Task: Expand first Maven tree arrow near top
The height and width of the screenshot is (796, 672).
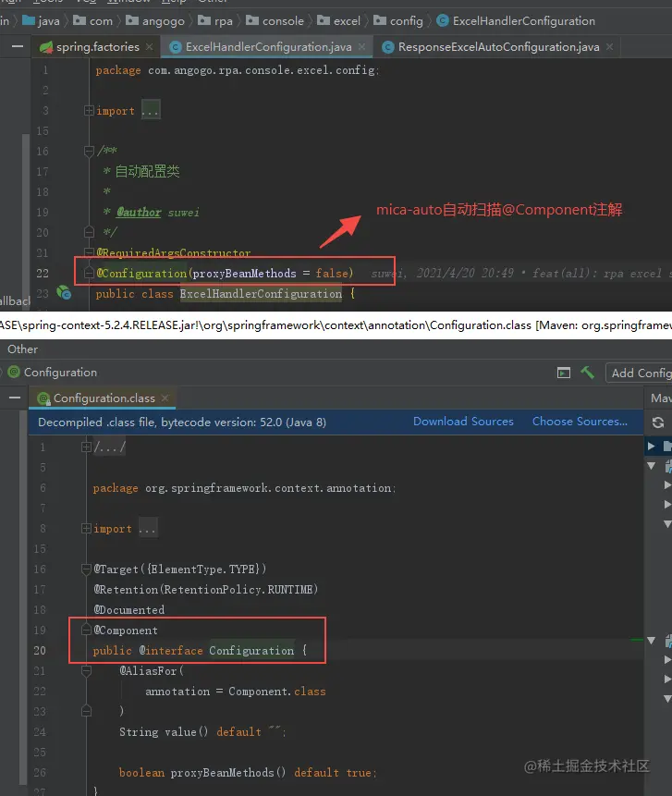Action: click(x=651, y=447)
